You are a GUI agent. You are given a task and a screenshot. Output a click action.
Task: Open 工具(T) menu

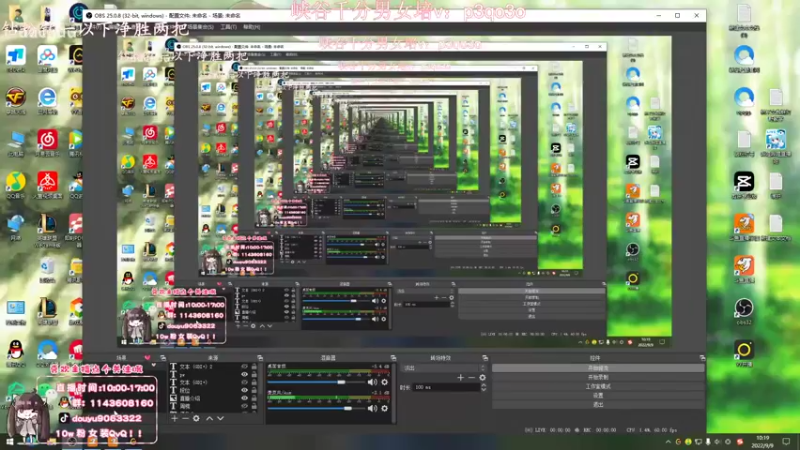coord(229,27)
